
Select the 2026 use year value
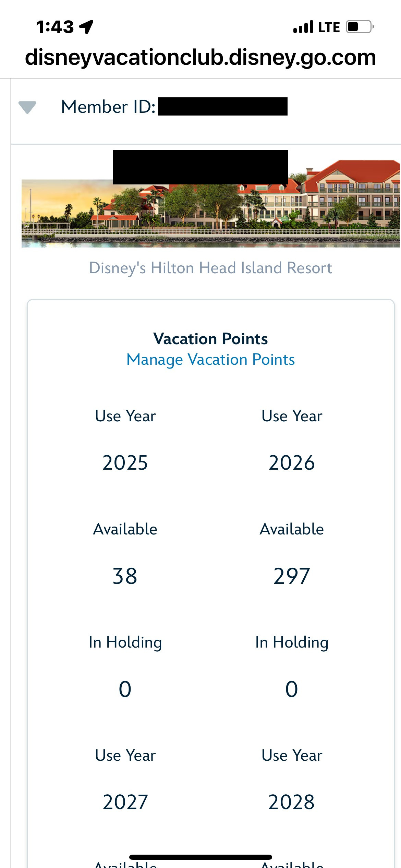[292, 463]
